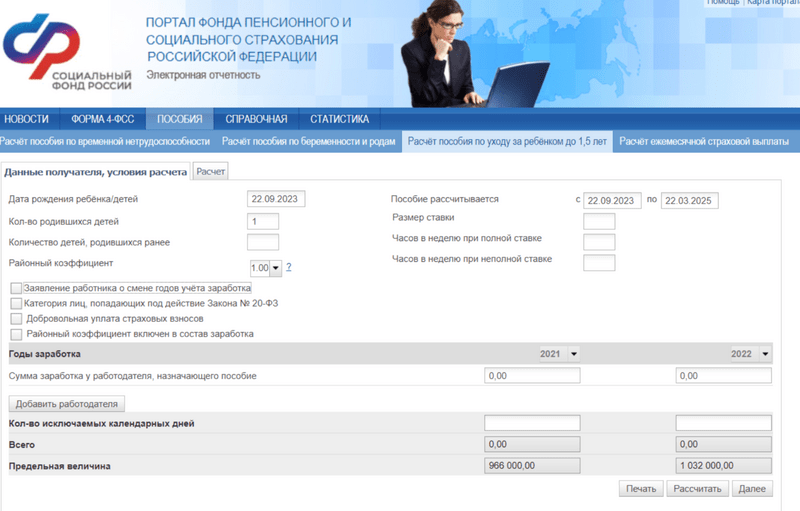Viewport: 800px width, 511px height.
Task: Open Расчёт пособия по беременности и родам
Action: [x=308, y=141]
